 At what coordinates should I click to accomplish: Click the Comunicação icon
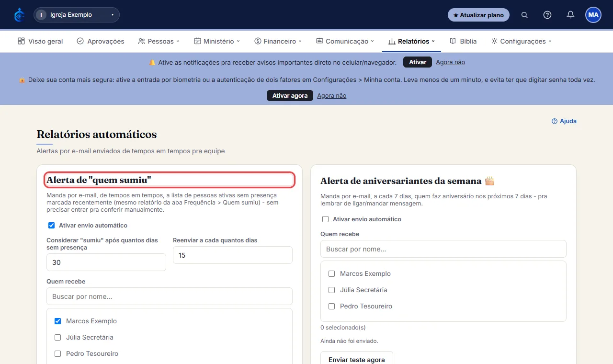pyautogui.click(x=319, y=41)
